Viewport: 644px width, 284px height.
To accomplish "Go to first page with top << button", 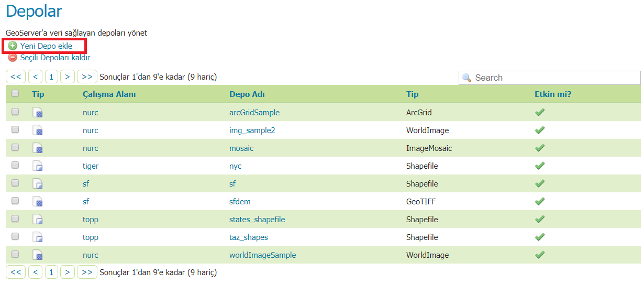I will pos(16,77).
